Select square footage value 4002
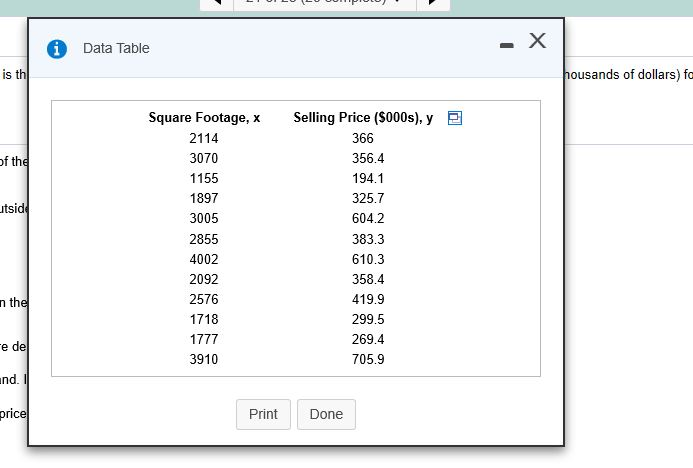Viewport: 693px width, 468px height. (x=204, y=259)
